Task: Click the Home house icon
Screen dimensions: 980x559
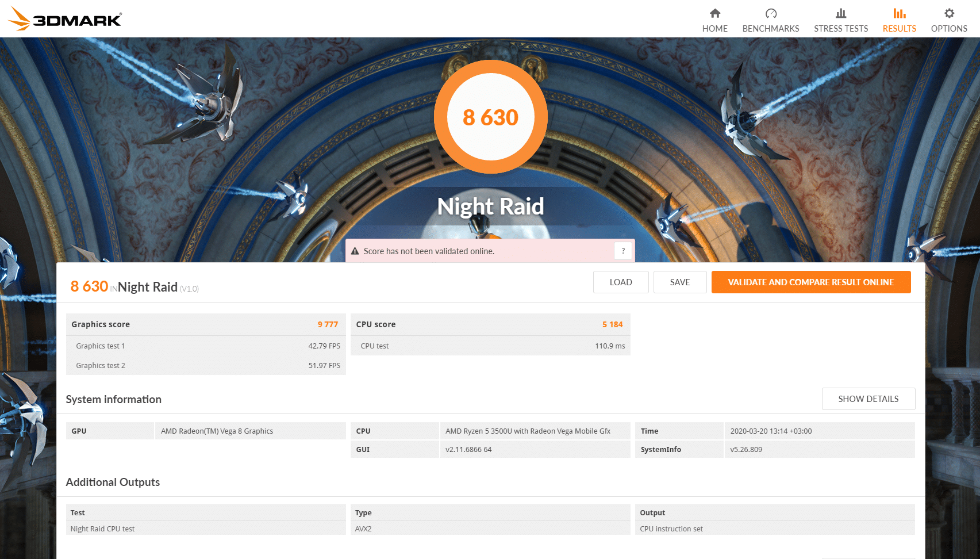Action: tap(714, 13)
